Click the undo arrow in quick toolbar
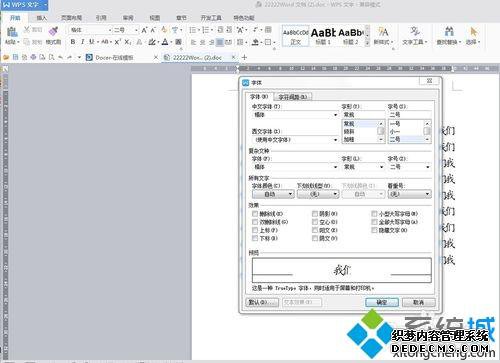 60,57
